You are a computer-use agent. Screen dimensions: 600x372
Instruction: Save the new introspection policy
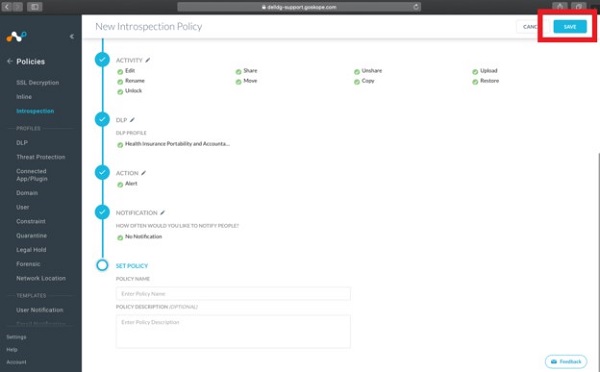click(569, 26)
